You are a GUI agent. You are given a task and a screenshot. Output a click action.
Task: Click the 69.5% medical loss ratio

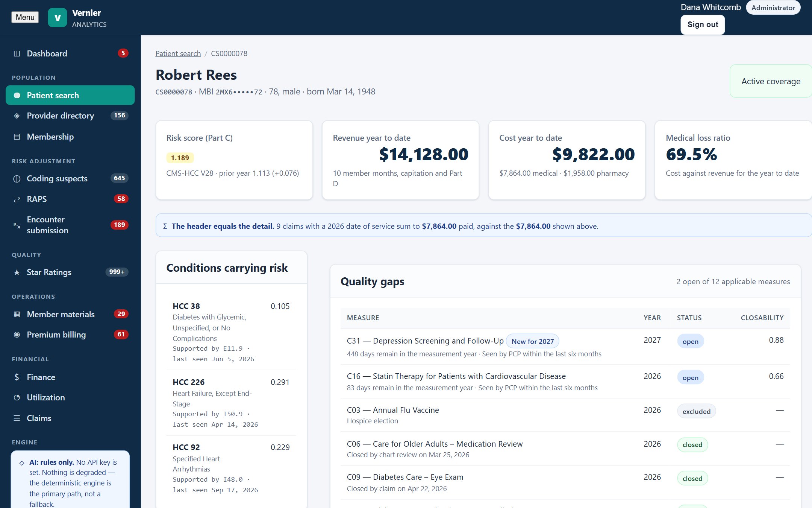(691, 154)
